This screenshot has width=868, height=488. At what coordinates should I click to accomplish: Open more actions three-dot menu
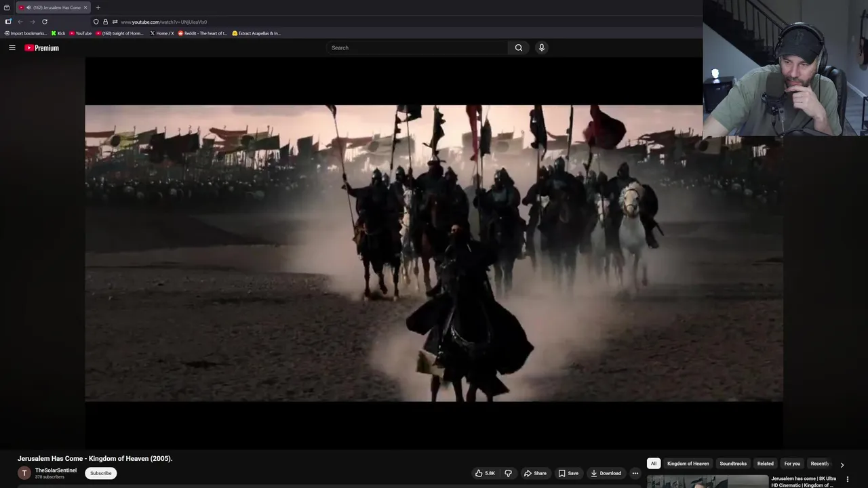point(635,473)
